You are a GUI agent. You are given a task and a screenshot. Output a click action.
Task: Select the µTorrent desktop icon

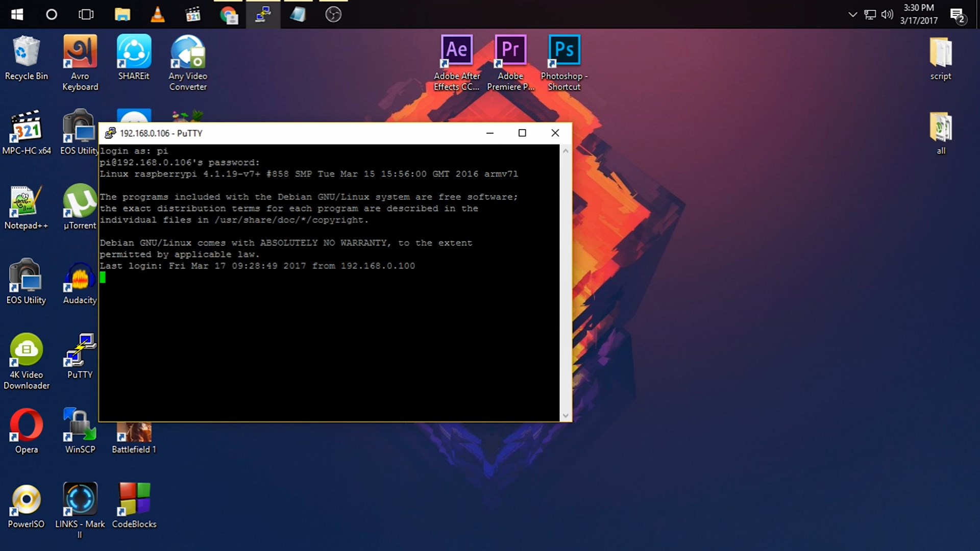(80, 207)
